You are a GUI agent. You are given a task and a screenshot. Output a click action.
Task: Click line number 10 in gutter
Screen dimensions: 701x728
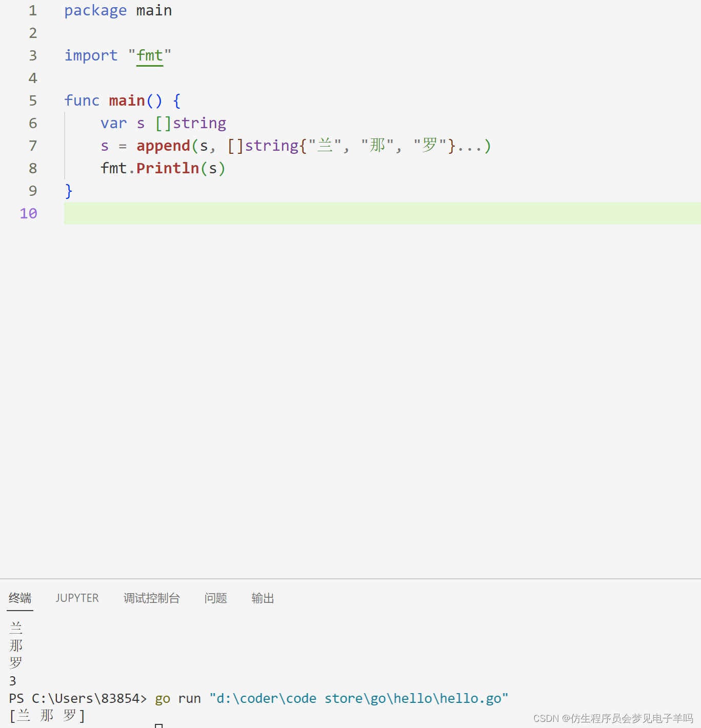(x=29, y=213)
